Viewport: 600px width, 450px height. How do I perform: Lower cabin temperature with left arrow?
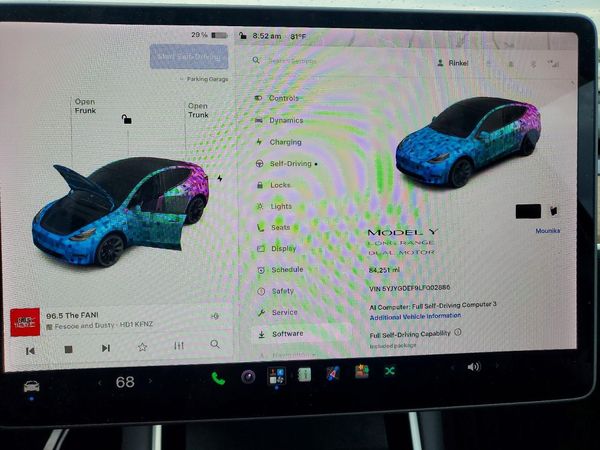pyautogui.click(x=99, y=383)
